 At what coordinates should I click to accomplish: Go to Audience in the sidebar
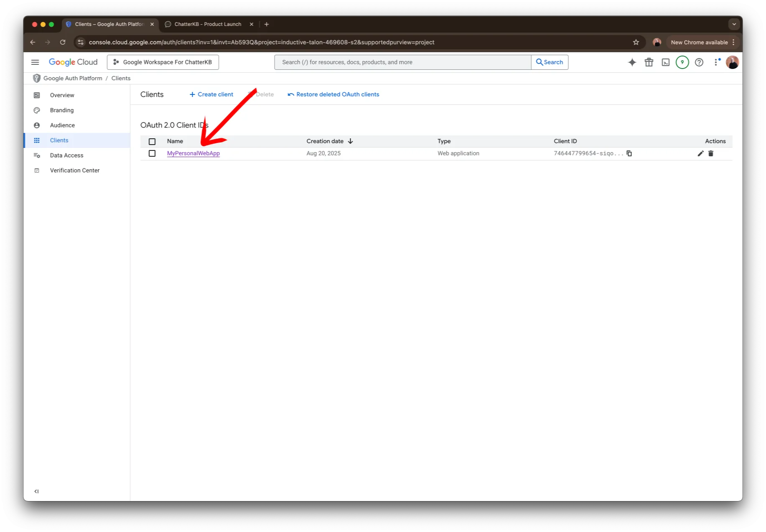pyautogui.click(x=62, y=125)
